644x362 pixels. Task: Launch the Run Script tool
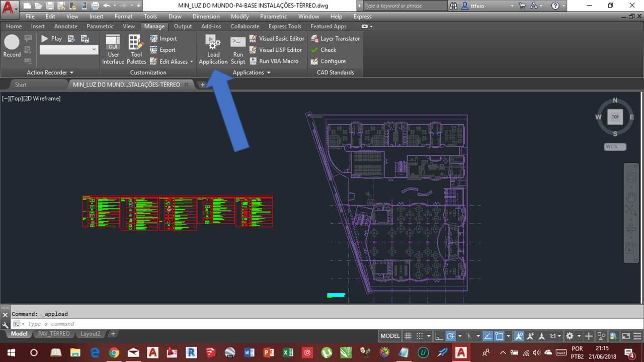pyautogui.click(x=237, y=49)
